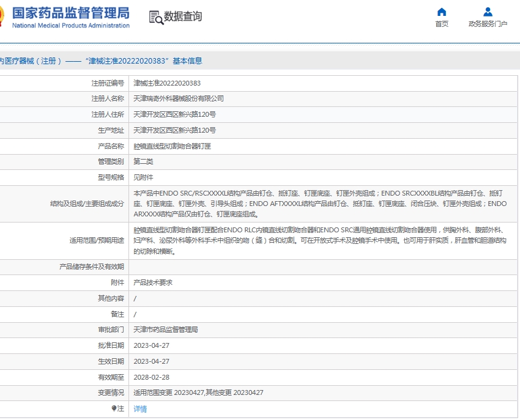Click the 政务服务门户 text link

click(488, 24)
